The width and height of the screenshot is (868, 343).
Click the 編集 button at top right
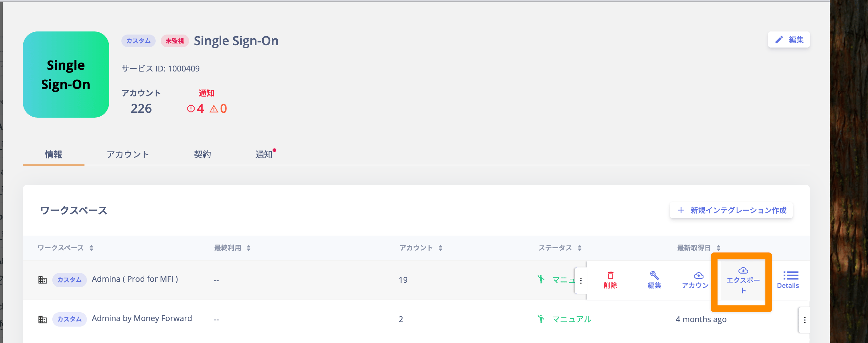pyautogui.click(x=789, y=40)
